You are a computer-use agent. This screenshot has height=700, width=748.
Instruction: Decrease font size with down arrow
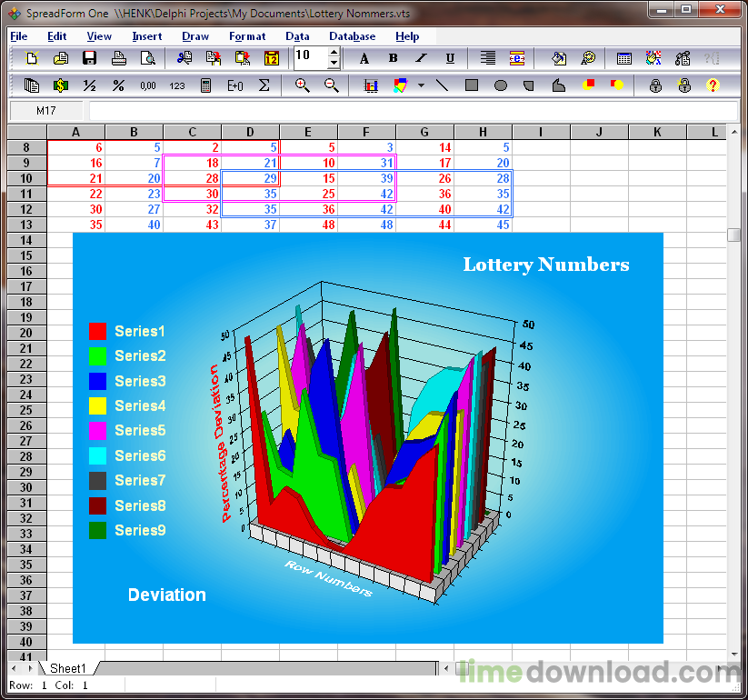334,64
